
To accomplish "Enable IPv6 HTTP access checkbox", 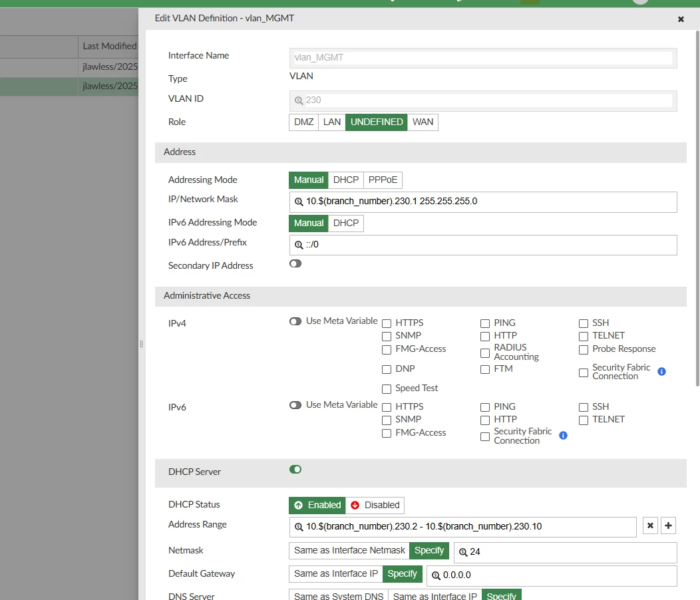I will 485,420.
